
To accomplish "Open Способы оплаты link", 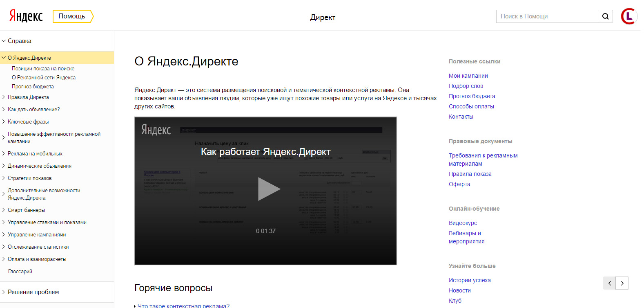I will click(471, 106).
